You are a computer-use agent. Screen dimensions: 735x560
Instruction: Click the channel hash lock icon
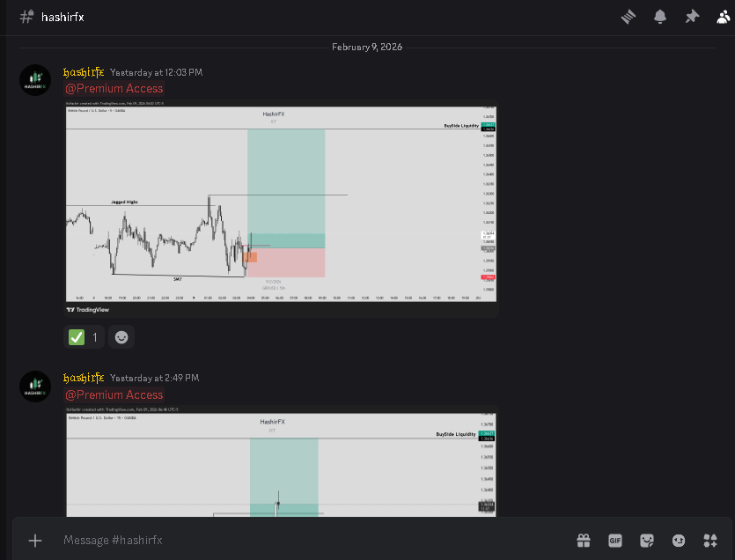point(26,17)
